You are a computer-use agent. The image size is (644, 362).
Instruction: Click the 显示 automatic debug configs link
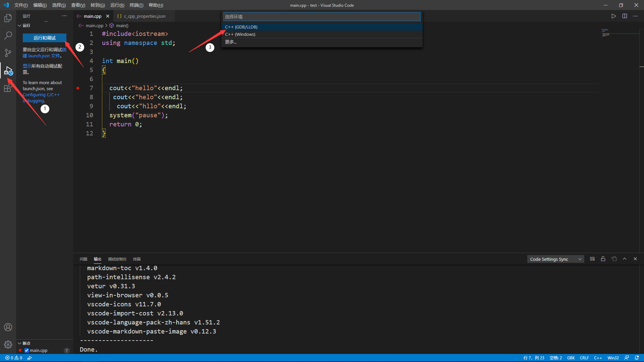click(27, 66)
